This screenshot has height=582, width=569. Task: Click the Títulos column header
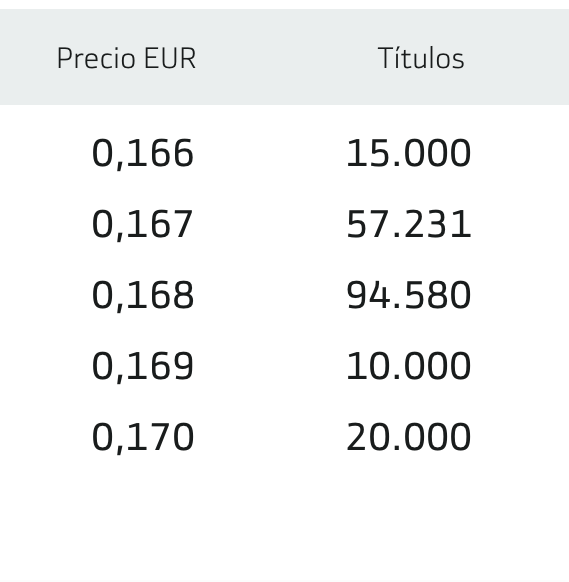[x=421, y=58]
